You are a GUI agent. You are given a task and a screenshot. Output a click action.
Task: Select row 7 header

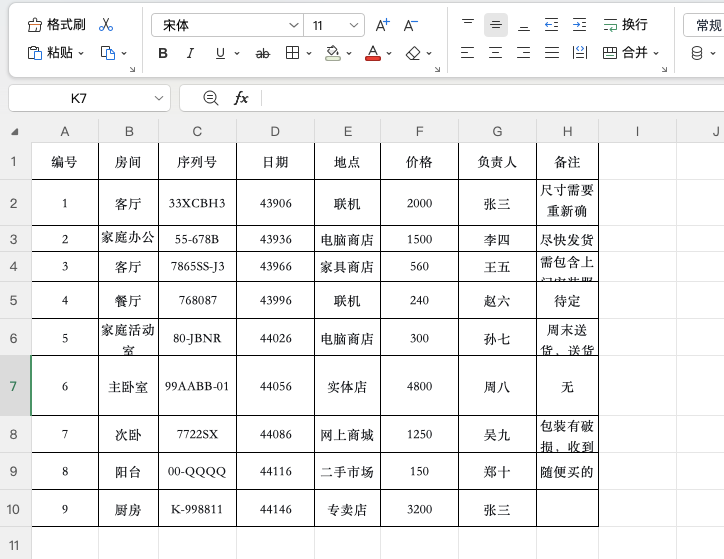pos(15,386)
